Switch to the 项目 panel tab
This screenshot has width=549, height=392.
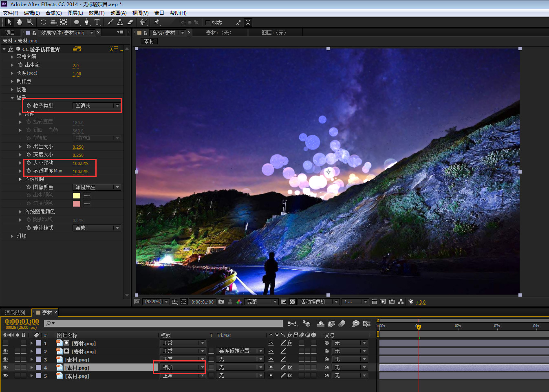pyautogui.click(x=10, y=33)
